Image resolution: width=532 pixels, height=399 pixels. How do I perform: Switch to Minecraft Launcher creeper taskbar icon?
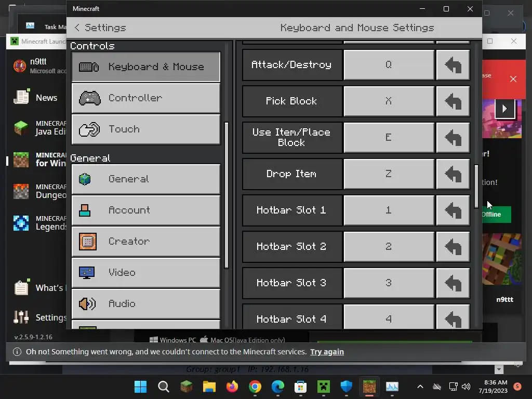pyautogui.click(x=324, y=387)
